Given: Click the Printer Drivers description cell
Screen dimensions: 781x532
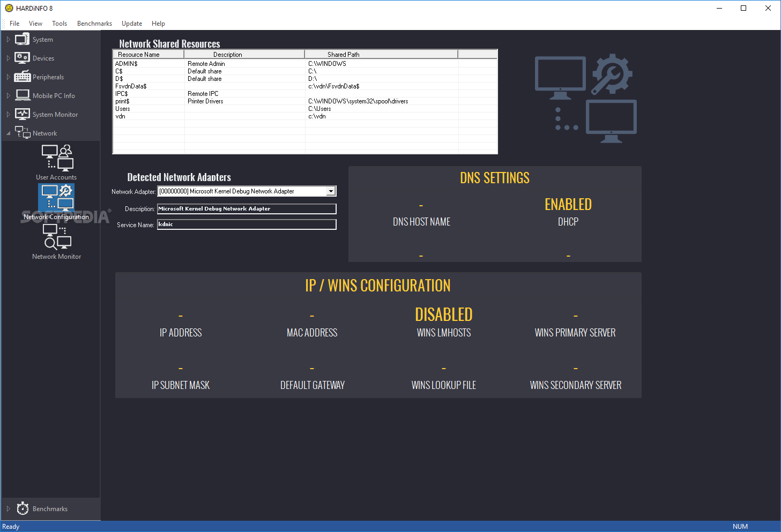Looking at the screenshot, I should tap(205, 101).
